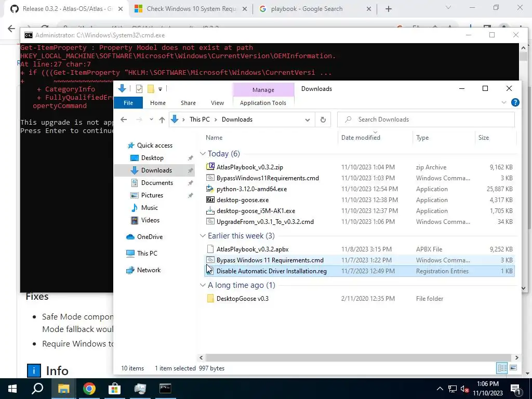
Task: Open Microsoft Store from taskbar
Action: coord(114,389)
